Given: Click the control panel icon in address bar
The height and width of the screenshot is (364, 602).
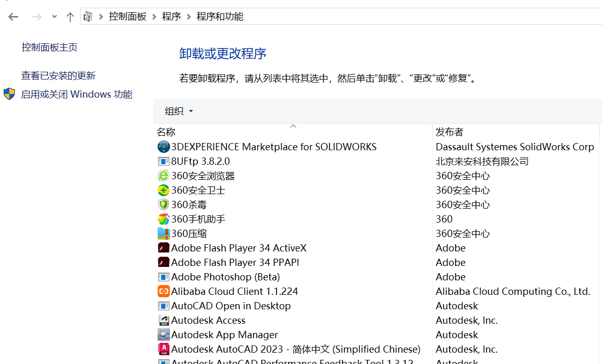Looking at the screenshot, I should tap(88, 17).
